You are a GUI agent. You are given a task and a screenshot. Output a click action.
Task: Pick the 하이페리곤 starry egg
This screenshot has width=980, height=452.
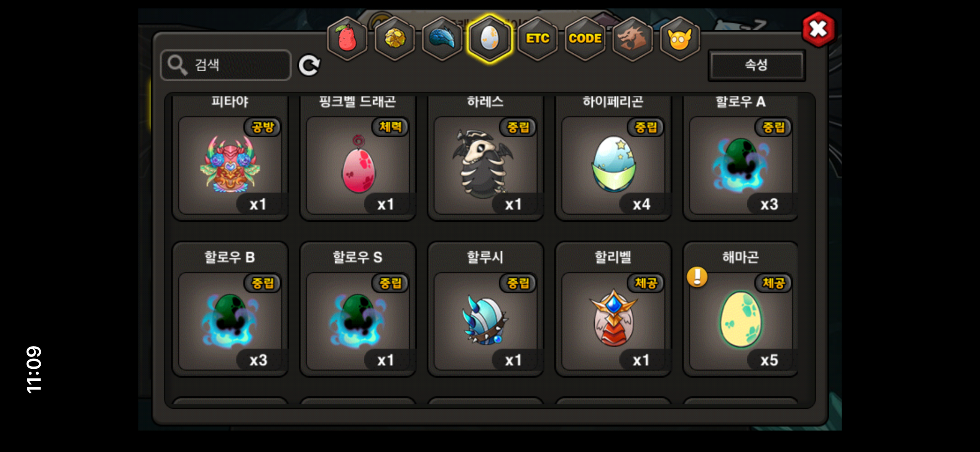pos(613,165)
